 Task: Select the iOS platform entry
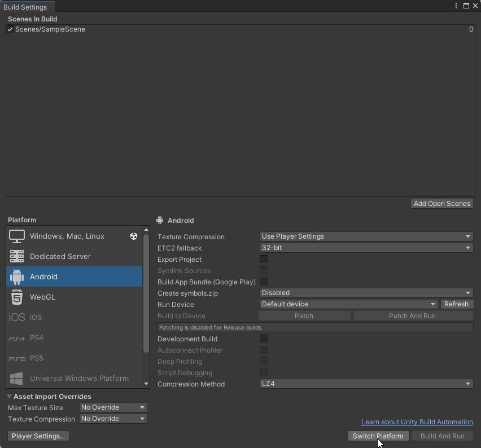(74, 317)
